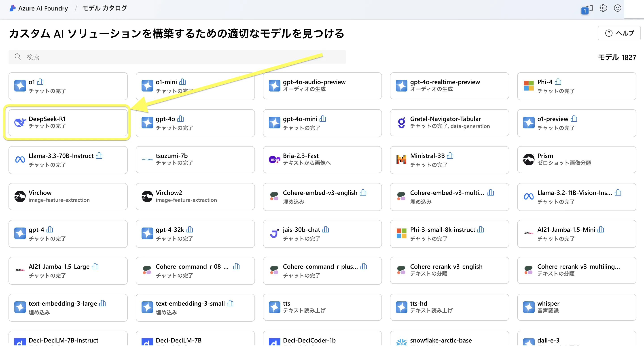Screen dimensions: 644x349
Task: Open the Cohere-embed-v3-multi... card
Action: click(x=449, y=197)
